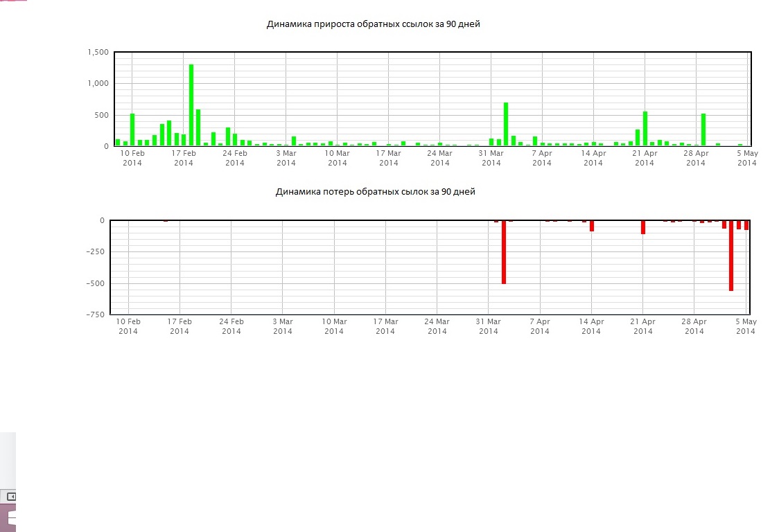
Task: Click the red bar at 14 Apr in losses chart
Action: click(592, 226)
